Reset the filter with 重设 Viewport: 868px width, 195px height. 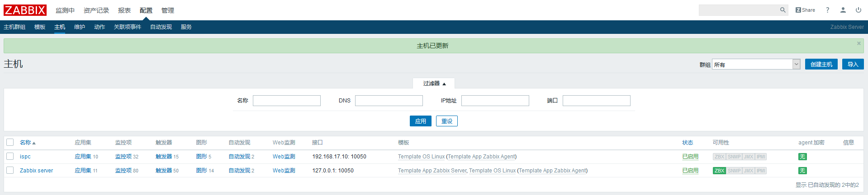click(447, 121)
